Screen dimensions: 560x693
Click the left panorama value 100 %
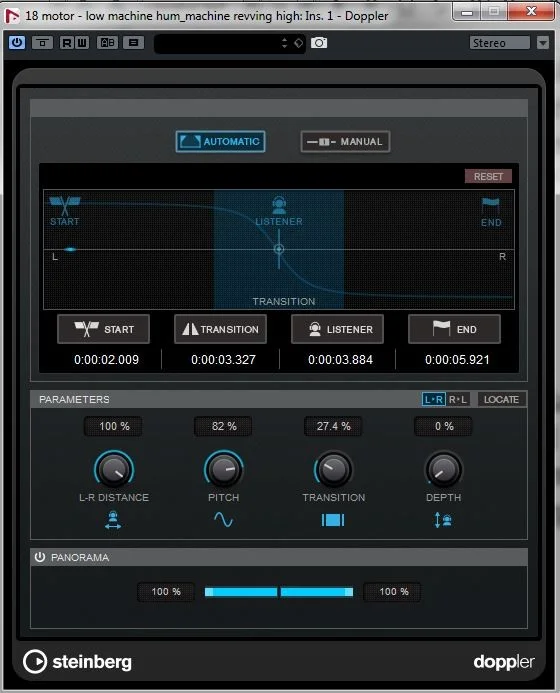(x=166, y=592)
